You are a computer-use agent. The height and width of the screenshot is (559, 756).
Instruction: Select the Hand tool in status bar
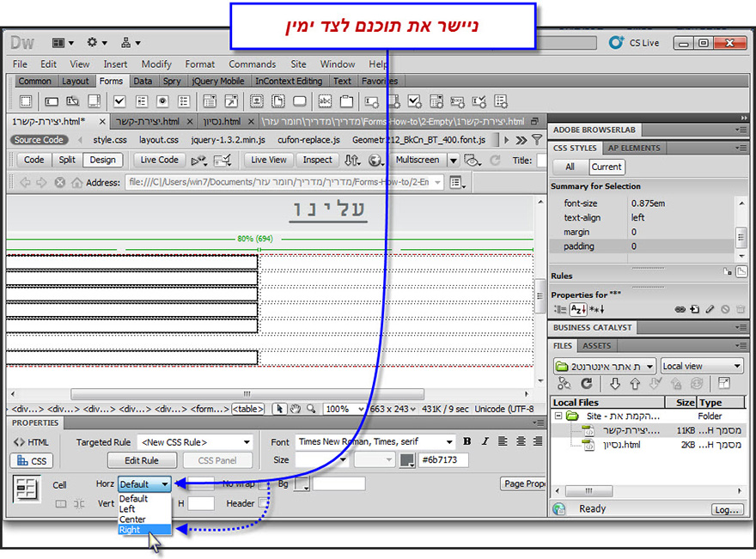[x=295, y=409]
